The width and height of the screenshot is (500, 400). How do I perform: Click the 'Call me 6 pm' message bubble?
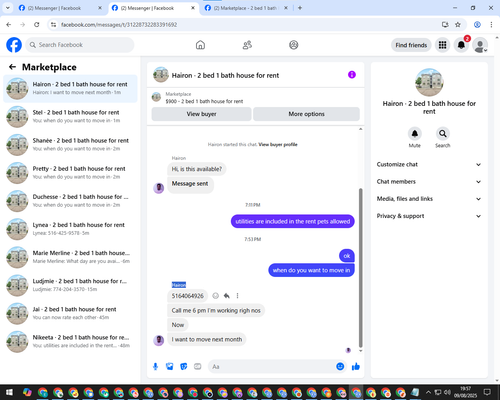[216, 310]
